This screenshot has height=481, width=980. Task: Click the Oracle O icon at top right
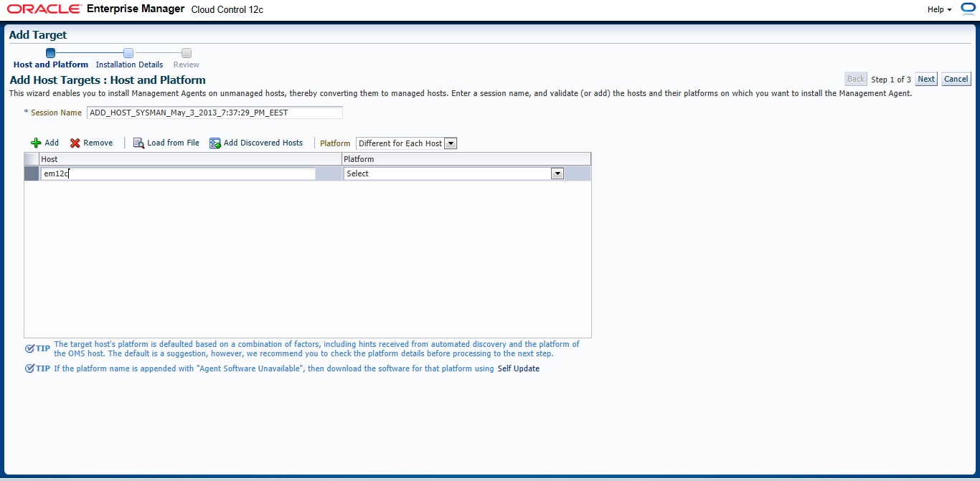968,9
